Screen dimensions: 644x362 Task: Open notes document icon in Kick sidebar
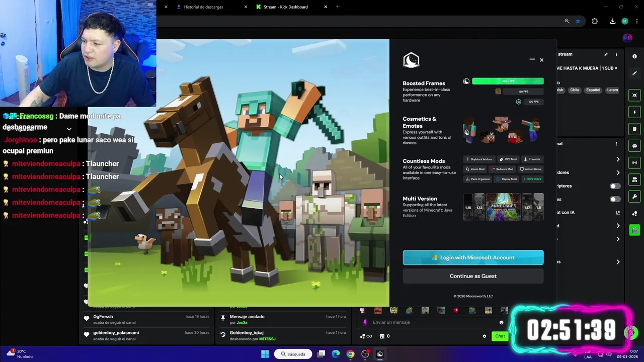point(634,129)
